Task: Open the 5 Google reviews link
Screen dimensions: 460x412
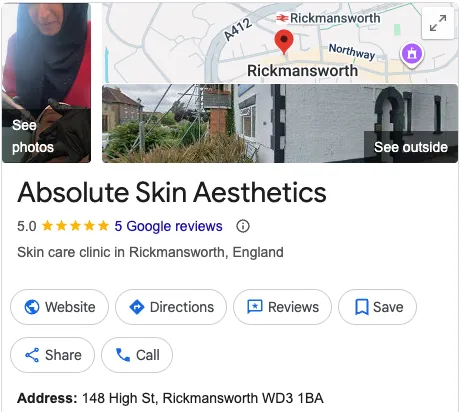Action: click(x=168, y=226)
